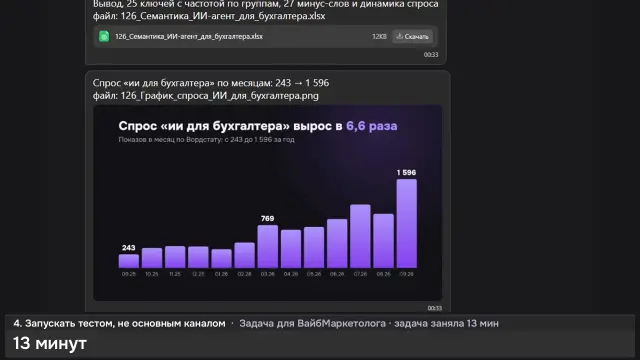Download the 126_Семантика xlsx file
The width and height of the screenshot is (640, 360).
click(413, 36)
